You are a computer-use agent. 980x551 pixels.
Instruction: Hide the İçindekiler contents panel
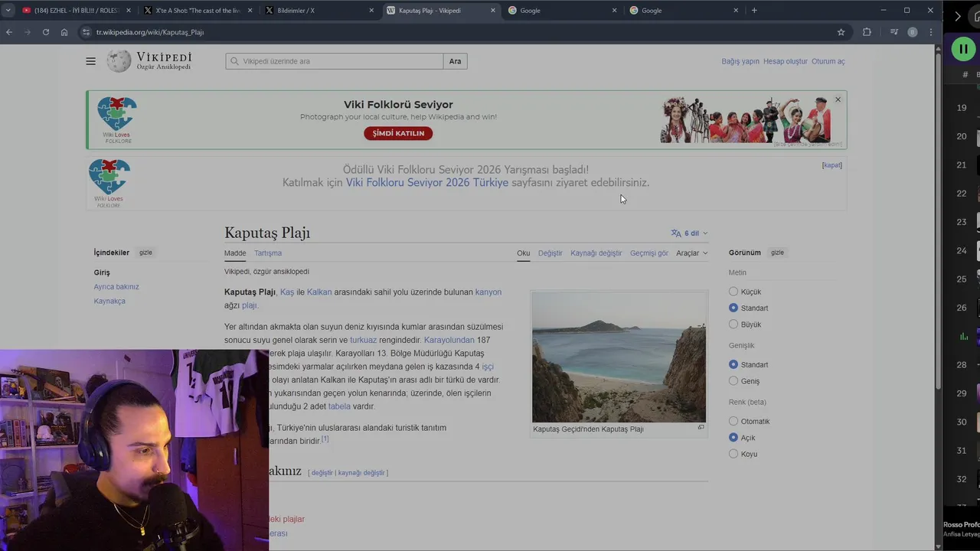(145, 253)
